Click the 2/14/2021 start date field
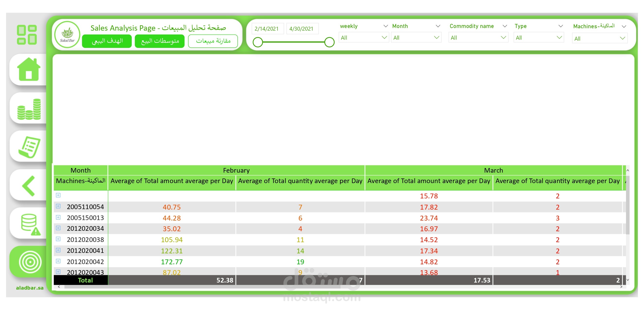Image resolution: width=644 pixels, height=310 pixels. pyautogui.click(x=267, y=29)
